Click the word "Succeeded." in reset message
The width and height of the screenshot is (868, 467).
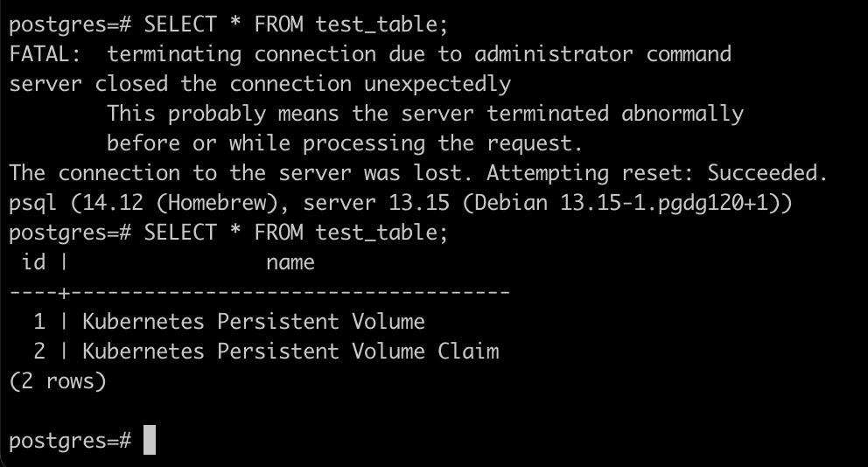coord(766,173)
